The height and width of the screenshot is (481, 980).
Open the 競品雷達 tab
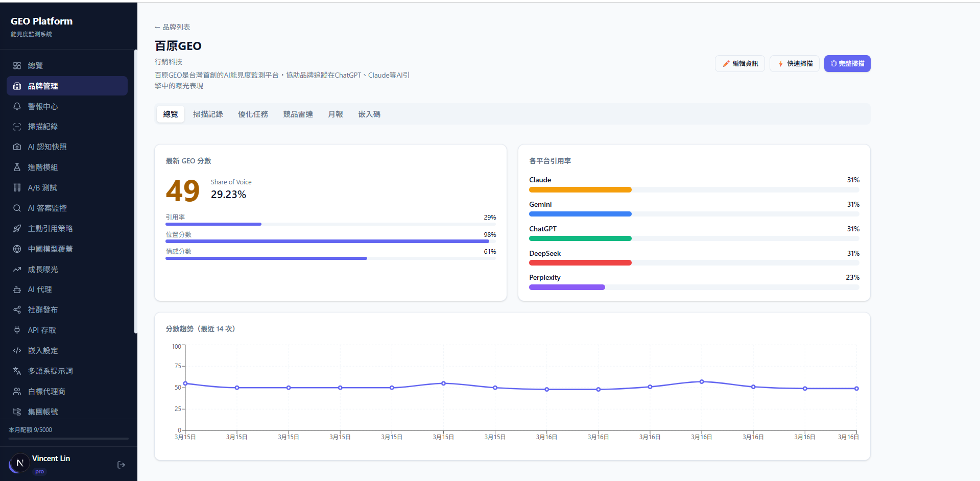tap(298, 114)
